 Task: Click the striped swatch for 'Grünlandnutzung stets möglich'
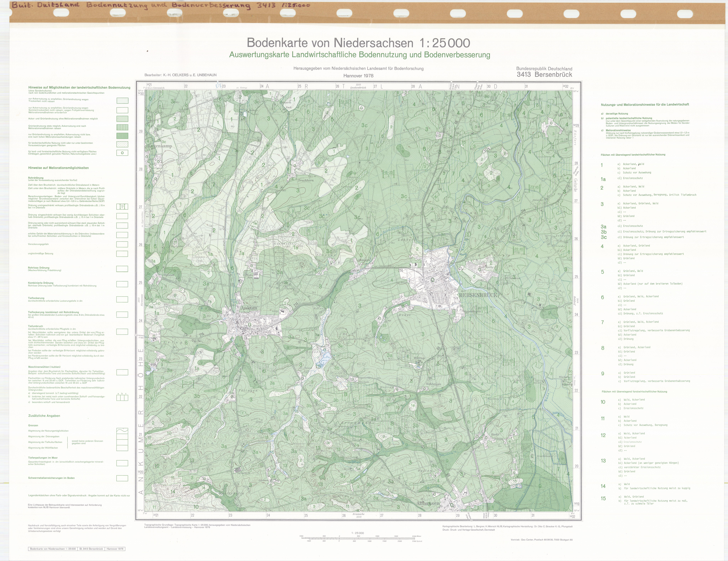pyautogui.click(x=122, y=127)
